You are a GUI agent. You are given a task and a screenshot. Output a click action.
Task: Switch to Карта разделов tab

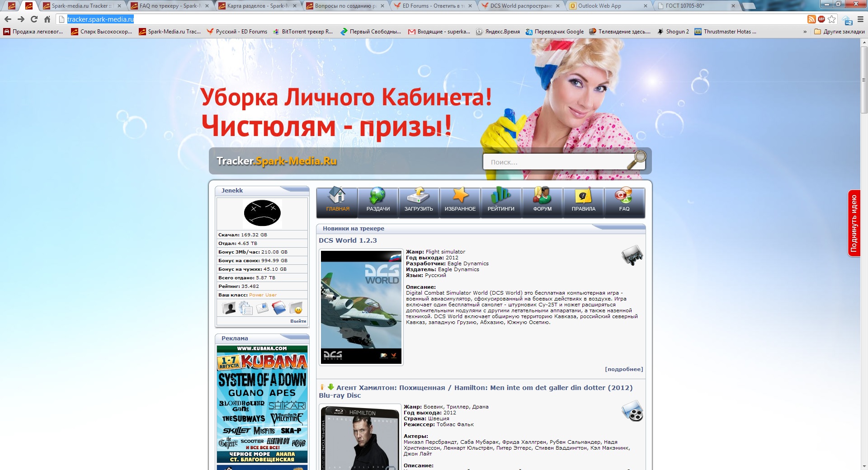pyautogui.click(x=258, y=6)
